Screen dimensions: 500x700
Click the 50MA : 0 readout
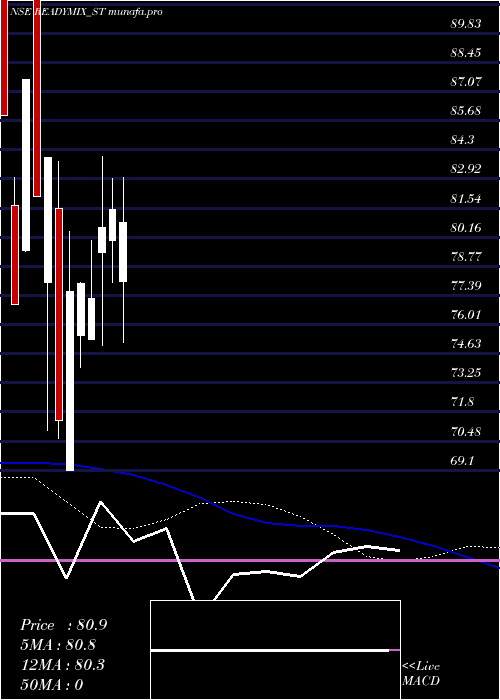(x=52, y=684)
